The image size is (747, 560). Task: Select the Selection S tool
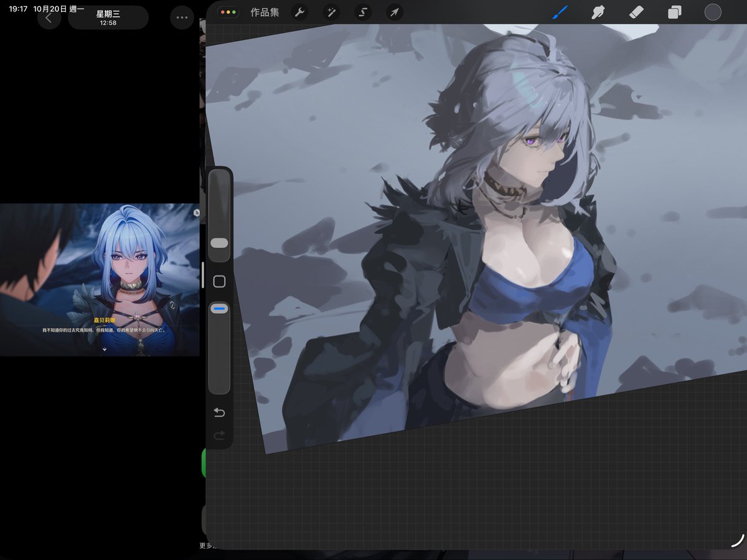(x=363, y=12)
